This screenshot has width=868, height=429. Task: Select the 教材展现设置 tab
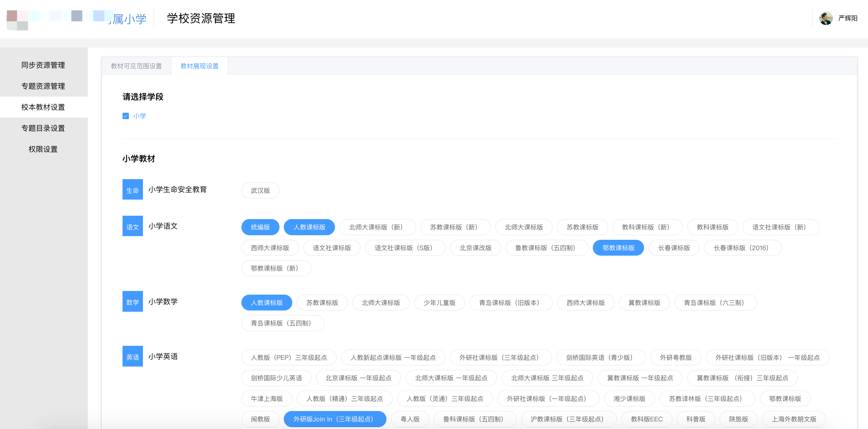[200, 66]
